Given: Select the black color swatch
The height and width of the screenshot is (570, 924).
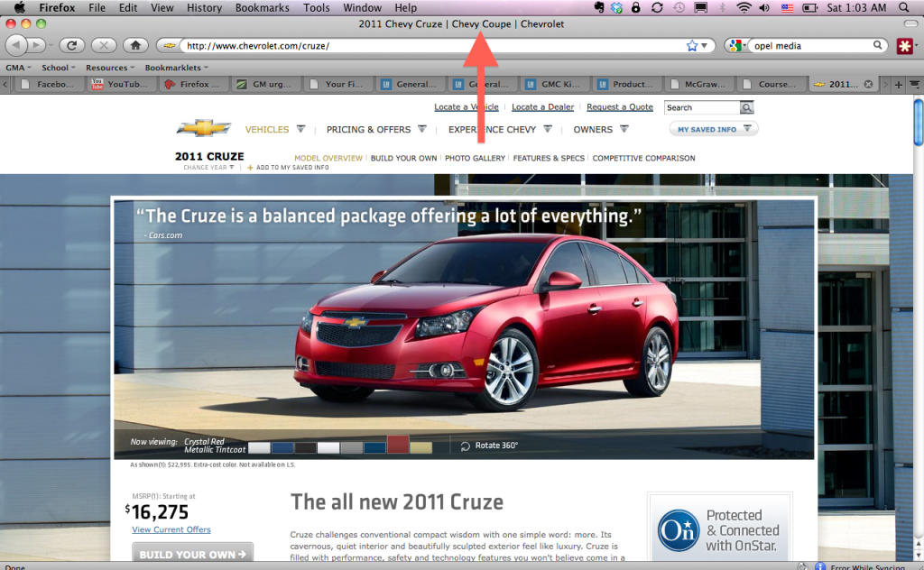Looking at the screenshot, I should [305, 448].
